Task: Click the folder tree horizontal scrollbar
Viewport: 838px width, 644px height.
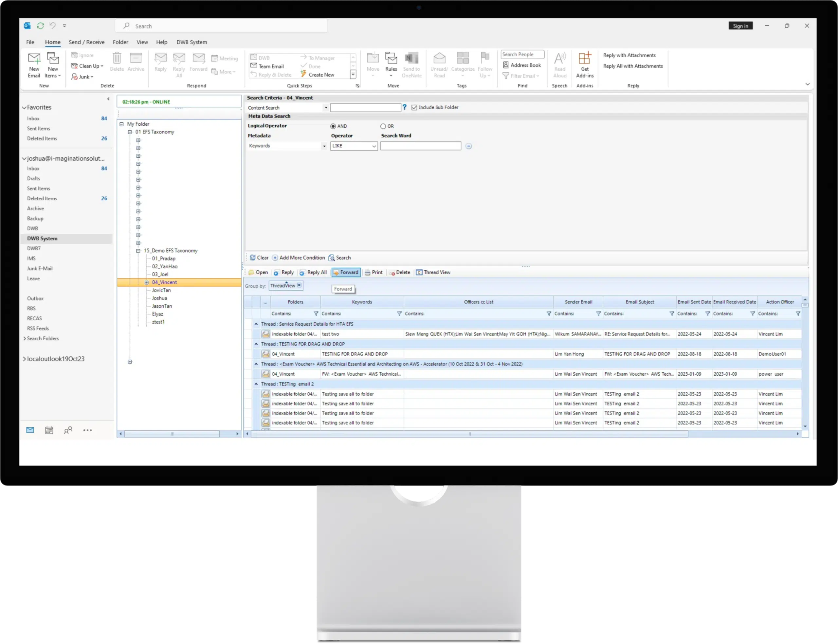Action: pos(172,434)
